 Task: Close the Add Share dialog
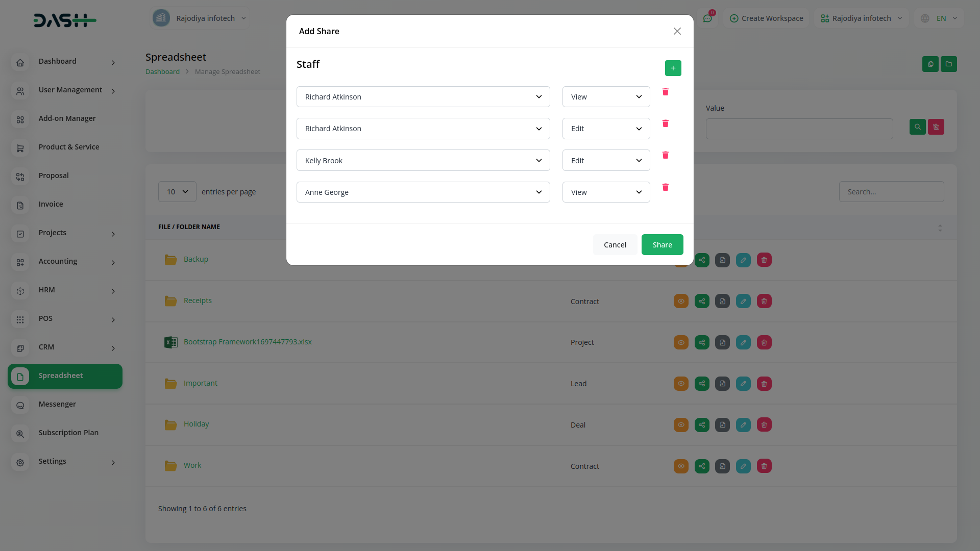677,31
